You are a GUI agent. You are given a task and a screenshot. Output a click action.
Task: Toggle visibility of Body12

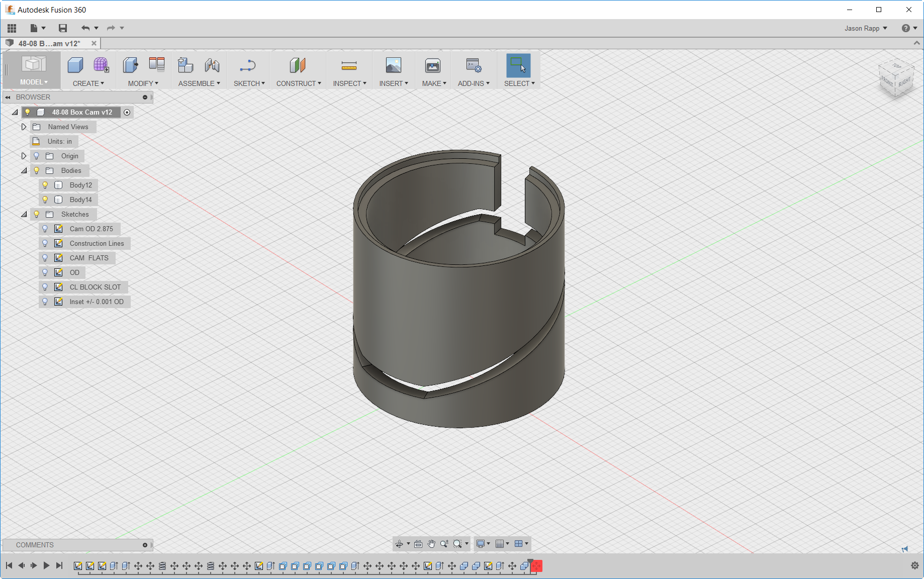pyautogui.click(x=46, y=185)
